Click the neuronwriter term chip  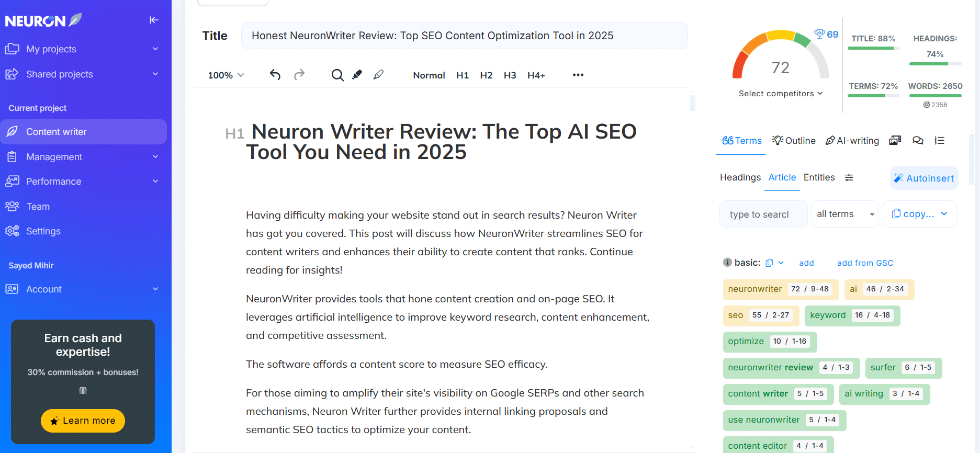(x=781, y=289)
